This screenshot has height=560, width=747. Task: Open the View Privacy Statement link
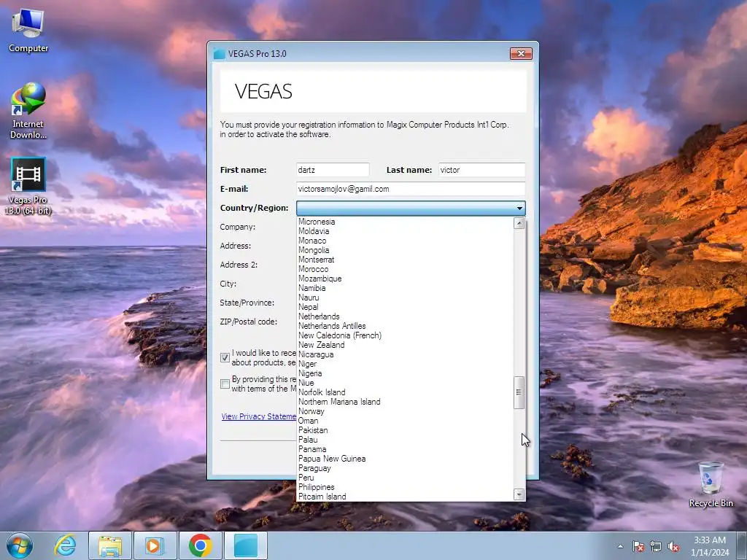click(259, 416)
